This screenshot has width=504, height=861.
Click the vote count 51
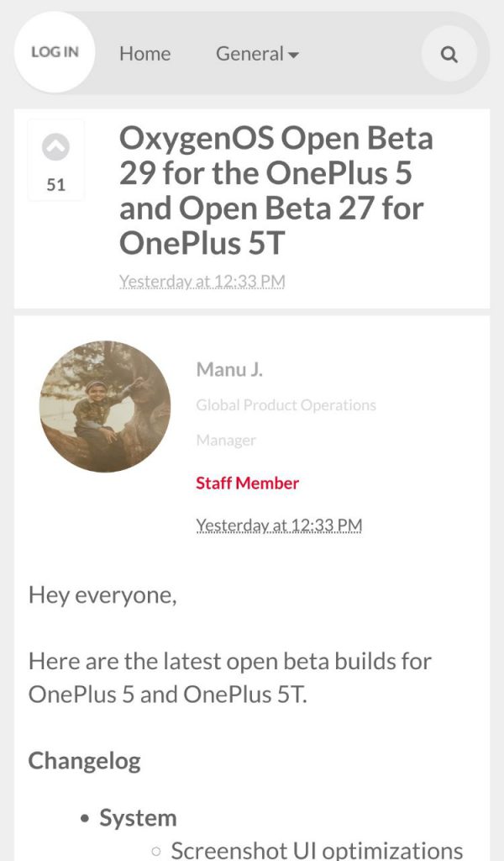(x=56, y=185)
